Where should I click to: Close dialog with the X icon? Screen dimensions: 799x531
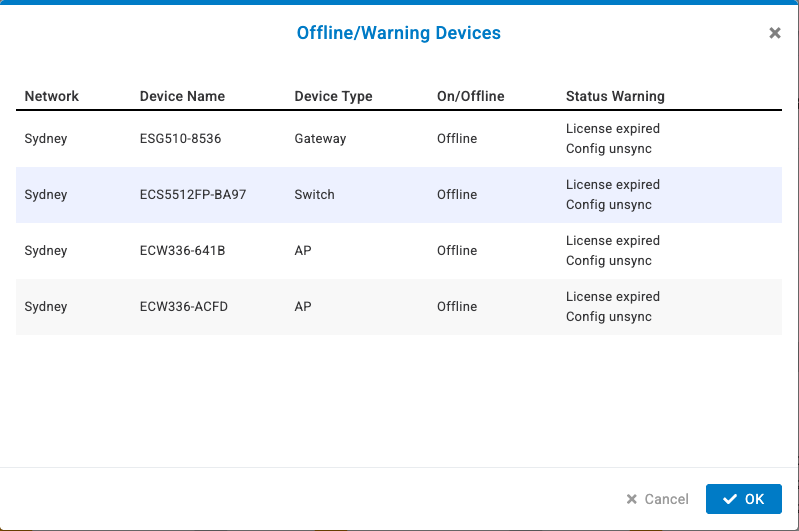point(774,33)
